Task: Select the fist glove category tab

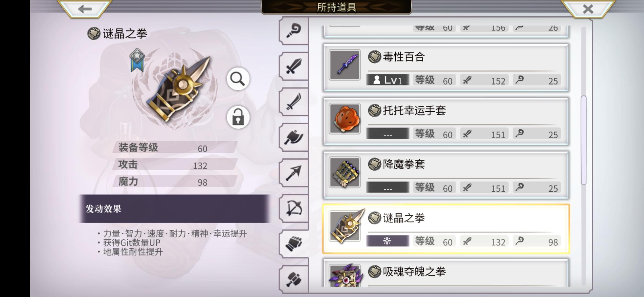Action: coord(294,244)
